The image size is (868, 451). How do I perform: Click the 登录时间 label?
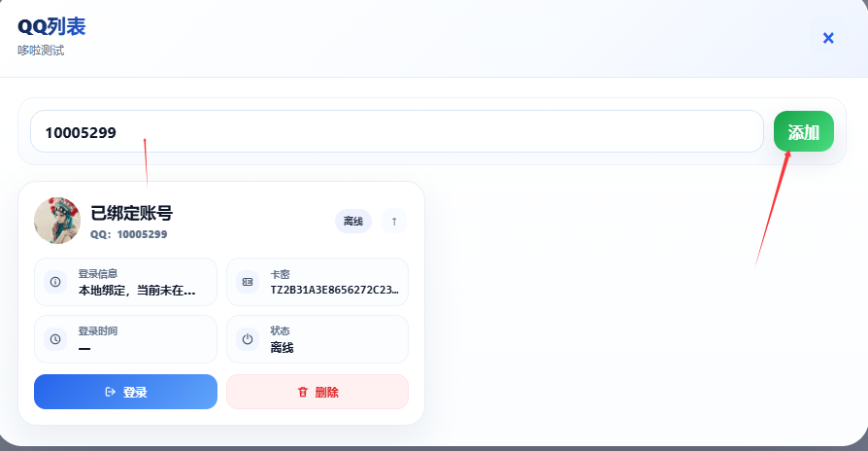click(x=97, y=330)
